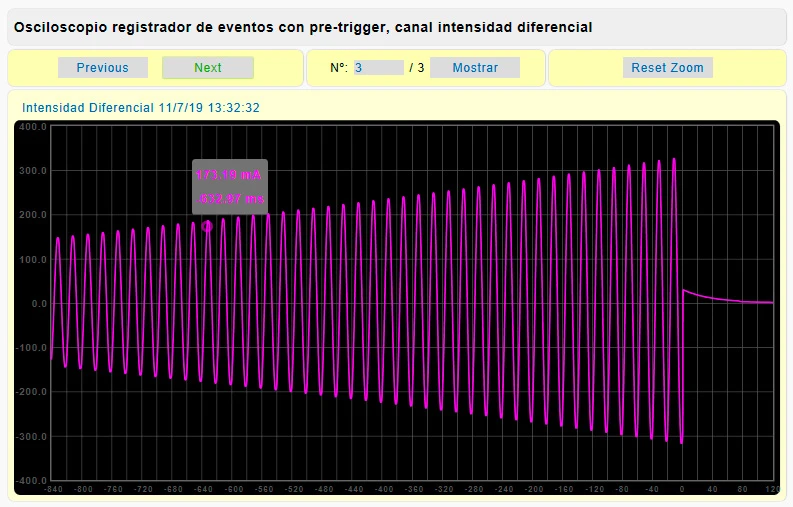Click the -840 label on the time axis
Image resolution: width=793 pixels, height=507 pixels.
[53, 490]
